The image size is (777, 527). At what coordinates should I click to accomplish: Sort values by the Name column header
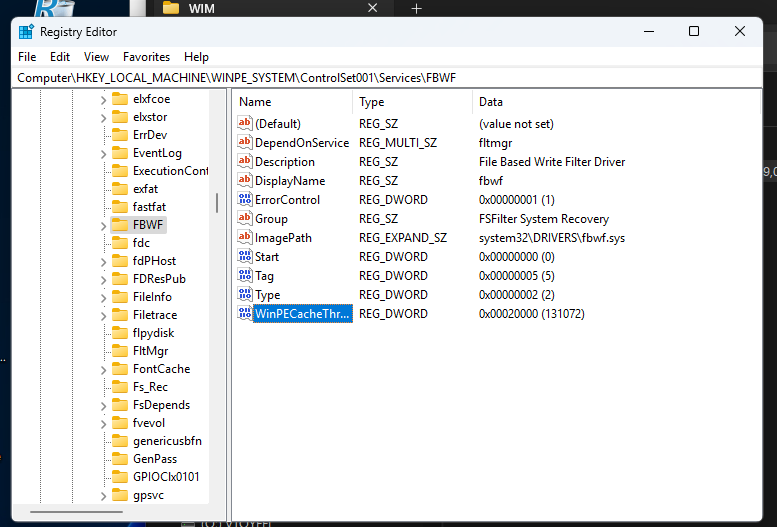coord(292,102)
